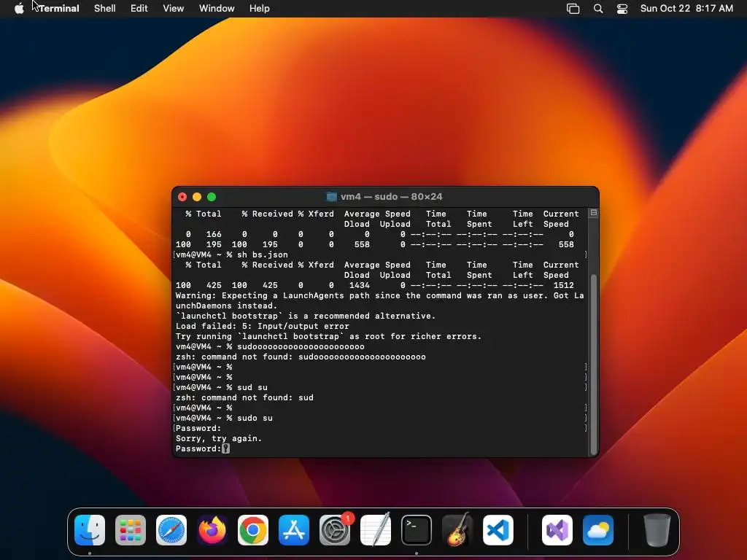Click the 'sud su' command line
This screenshot has width=747, height=560.
222,388
